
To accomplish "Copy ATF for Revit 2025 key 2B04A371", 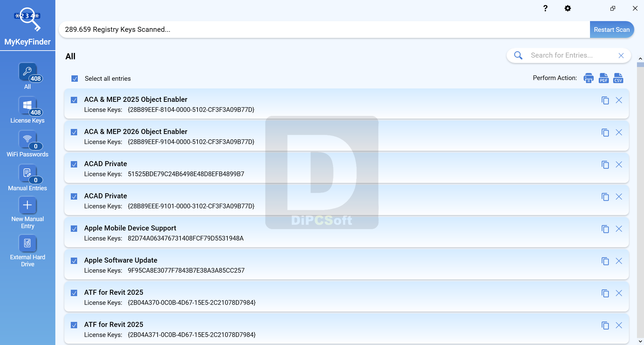I will click(605, 325).
